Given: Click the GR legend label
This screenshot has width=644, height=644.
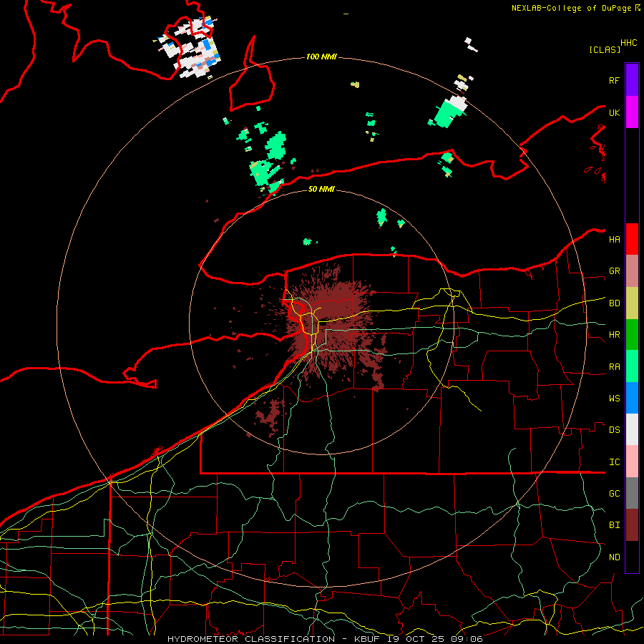Looking at the screenshot, I should coord(614,271).
